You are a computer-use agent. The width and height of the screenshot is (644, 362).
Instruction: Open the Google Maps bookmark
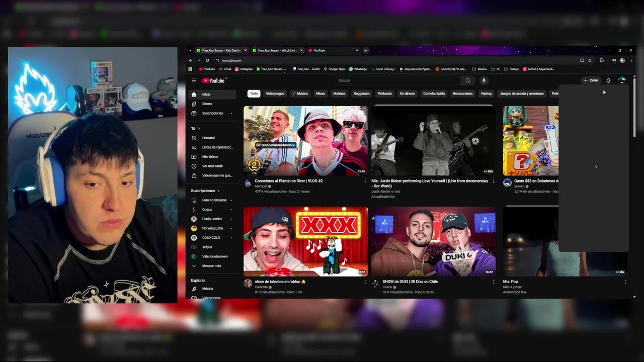pos(335,69)
